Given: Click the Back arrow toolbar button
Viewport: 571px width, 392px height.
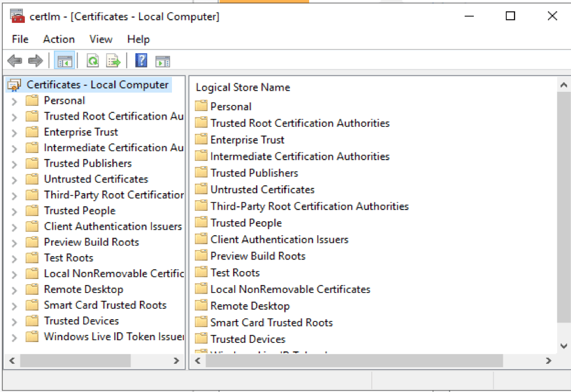Looking at the screenshot, I should click(14, 61).
